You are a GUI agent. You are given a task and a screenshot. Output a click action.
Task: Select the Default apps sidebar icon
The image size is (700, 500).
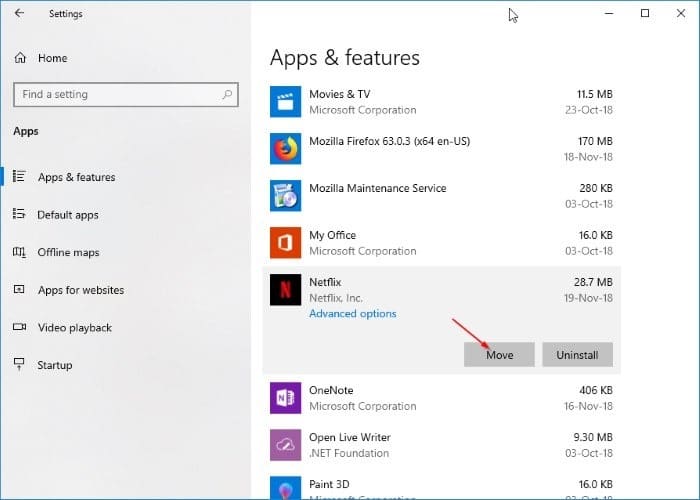(19, 214)
